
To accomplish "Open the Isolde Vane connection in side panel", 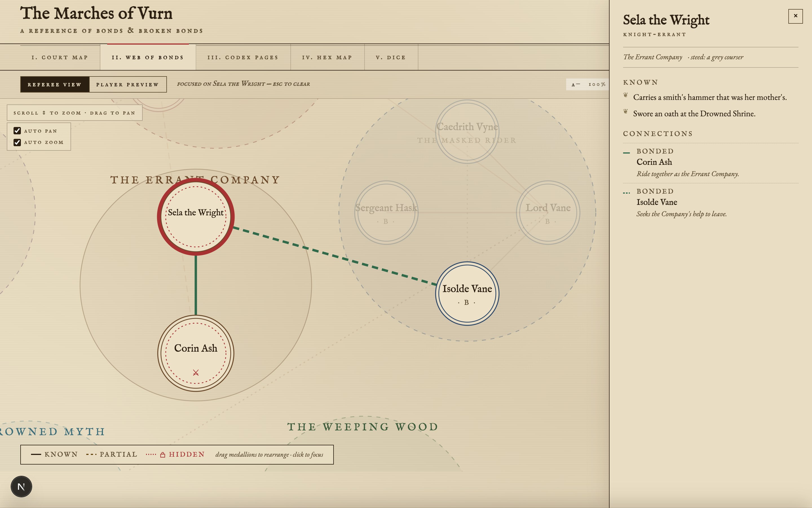I will (x=710, y=203).
